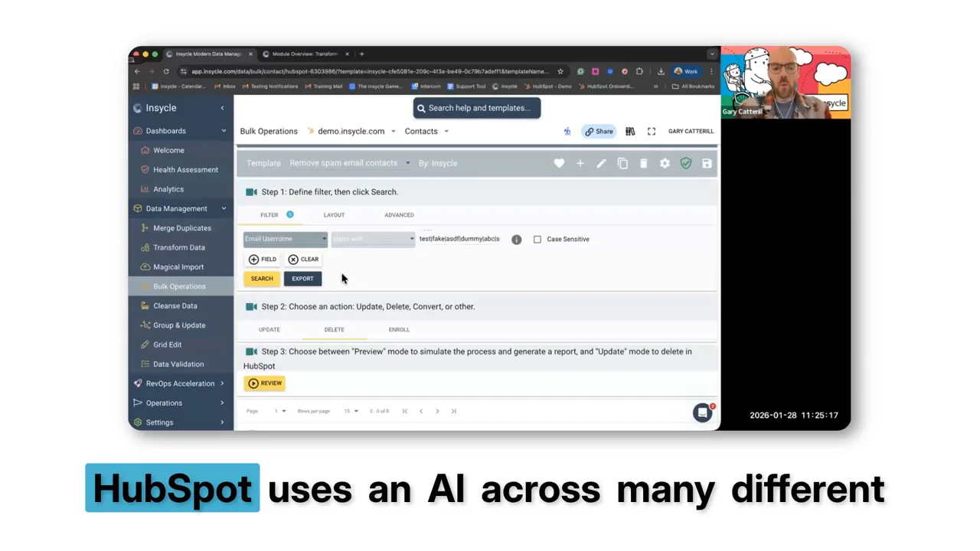The height and width of the screenshot is (551, 980).
Task: Open template settings gear icon
Action: (665, 163)
